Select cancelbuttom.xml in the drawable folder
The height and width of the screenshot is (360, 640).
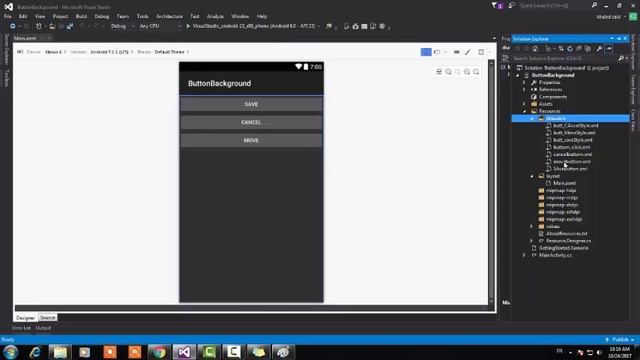pos(572,154)
